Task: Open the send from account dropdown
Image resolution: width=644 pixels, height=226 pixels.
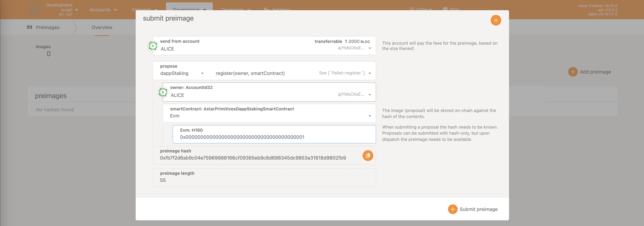Action: click(370, 48)
